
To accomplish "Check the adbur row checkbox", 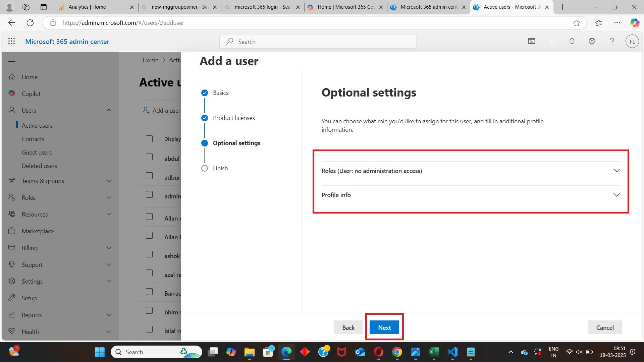I will point(149,176).
